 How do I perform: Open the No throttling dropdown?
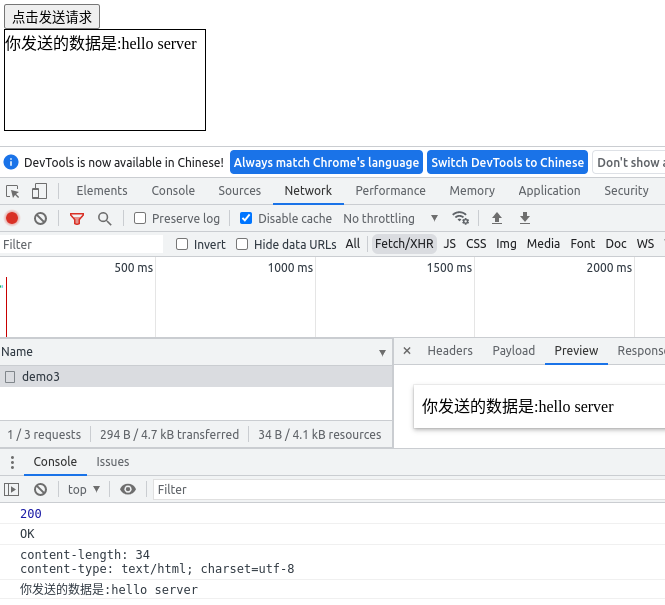coord(390,218)
